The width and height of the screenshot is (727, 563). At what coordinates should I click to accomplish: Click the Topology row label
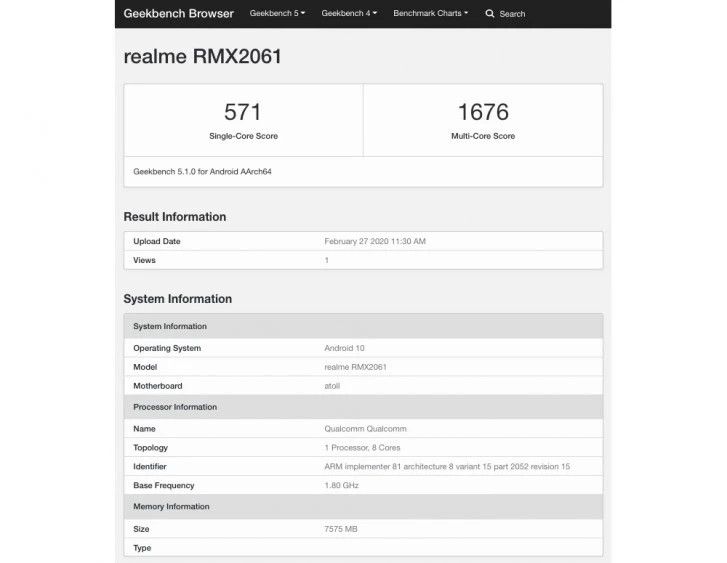150,448
